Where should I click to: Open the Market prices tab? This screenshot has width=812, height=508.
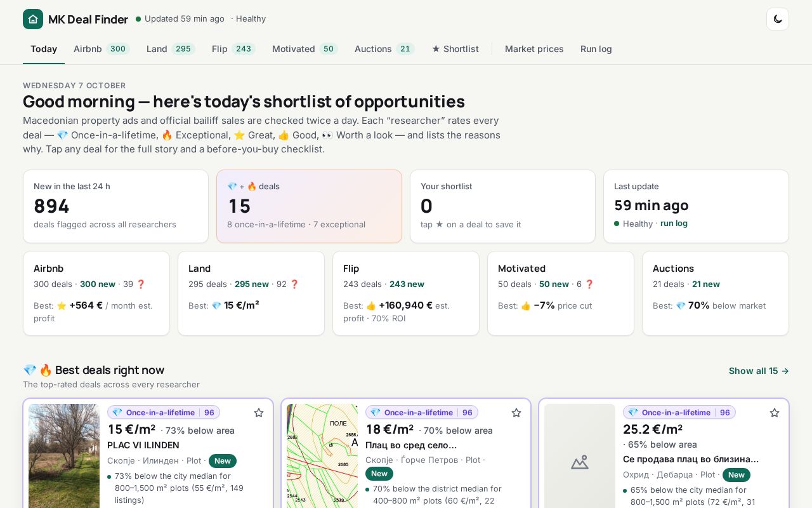(x=534, y=49)
